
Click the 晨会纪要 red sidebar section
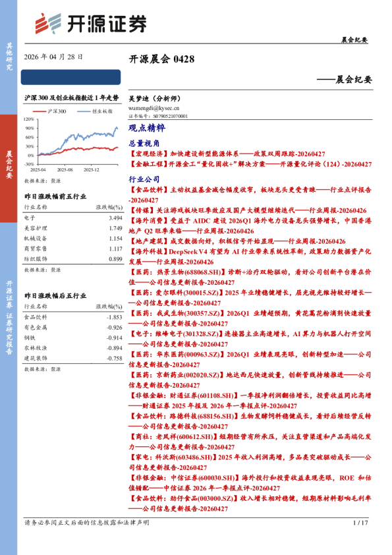tap(9, 169)
